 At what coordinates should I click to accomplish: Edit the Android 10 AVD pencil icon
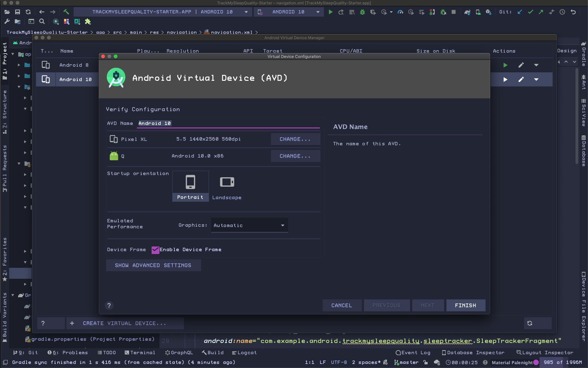(521, 80)
